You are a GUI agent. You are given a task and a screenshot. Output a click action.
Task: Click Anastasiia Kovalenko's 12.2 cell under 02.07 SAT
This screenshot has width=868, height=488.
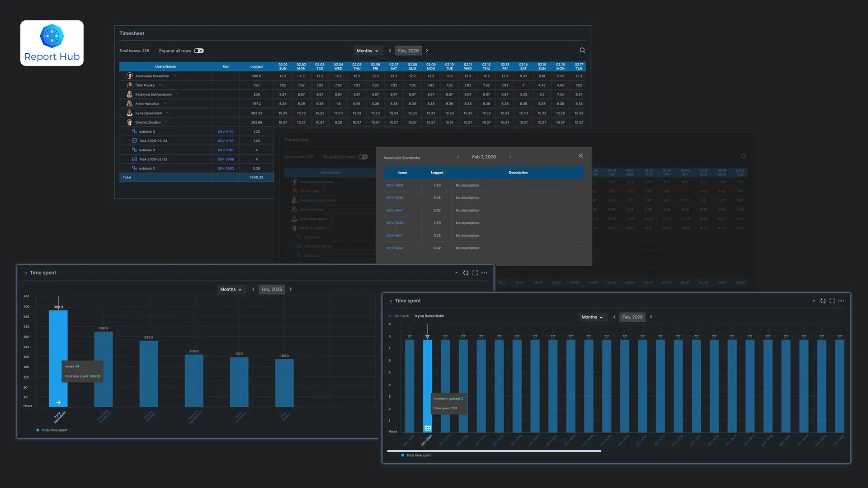pyautogui.click(x=394, y=76)
